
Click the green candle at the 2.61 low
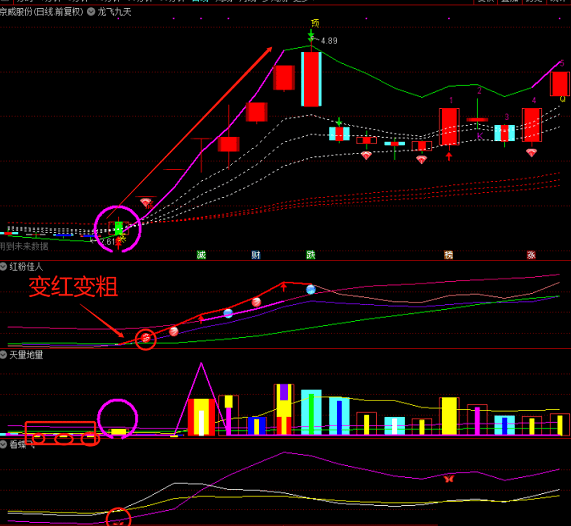[x=119, y=228]
